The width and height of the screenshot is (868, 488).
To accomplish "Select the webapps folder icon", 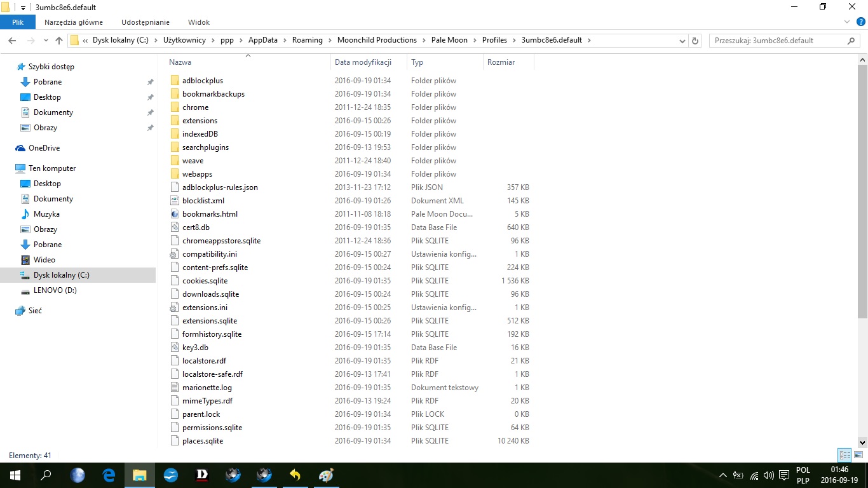I will [x=176, y=174].
